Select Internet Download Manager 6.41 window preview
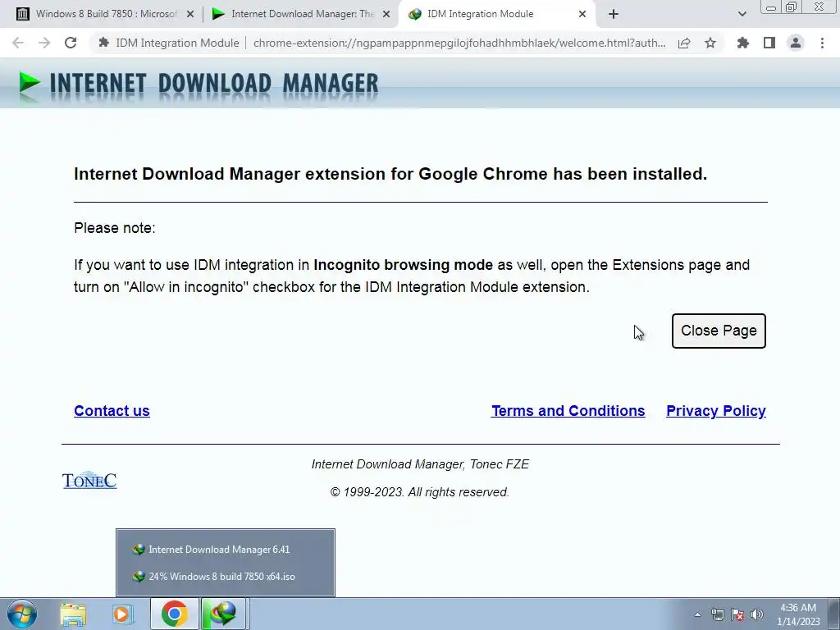 (225, 549)
